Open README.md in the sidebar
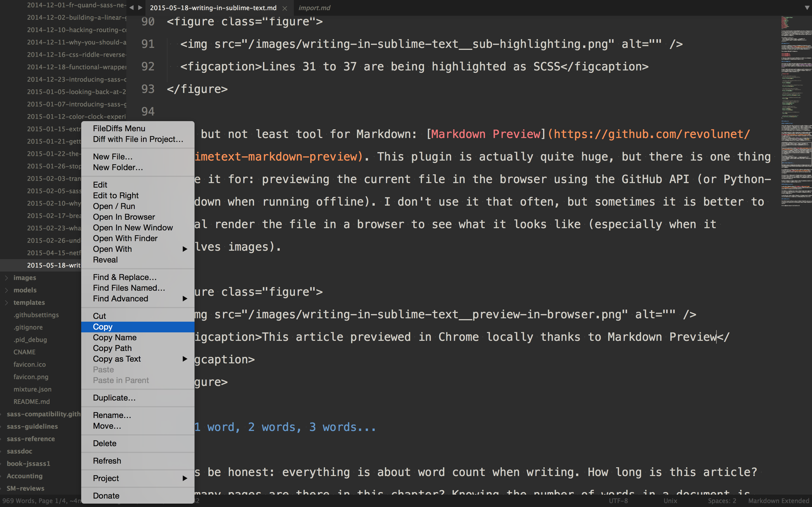 coord(32,401)
